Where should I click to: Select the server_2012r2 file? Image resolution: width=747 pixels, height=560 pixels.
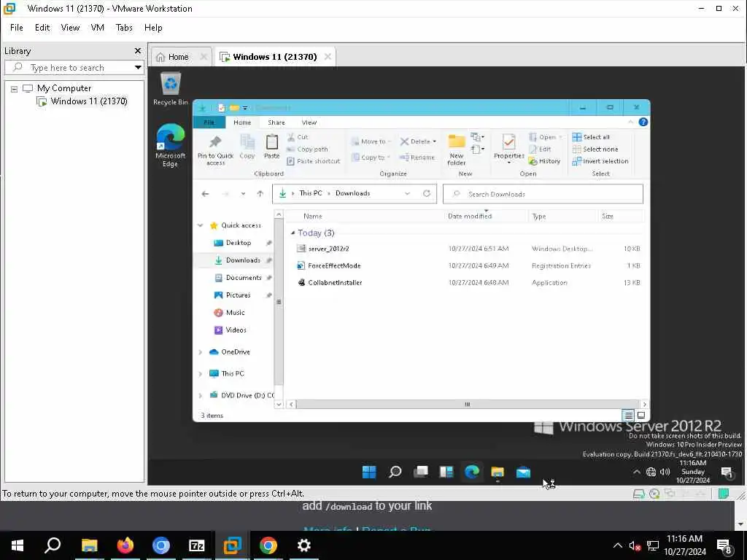tap(329, 249)
